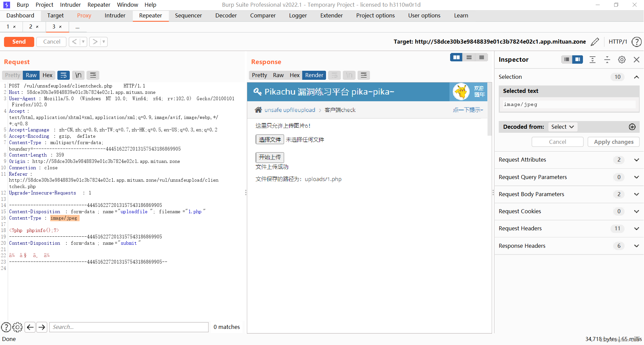This screenshot has height=345, width=644.
Task: Open response hamburger options menu
Action: point(364,75)
